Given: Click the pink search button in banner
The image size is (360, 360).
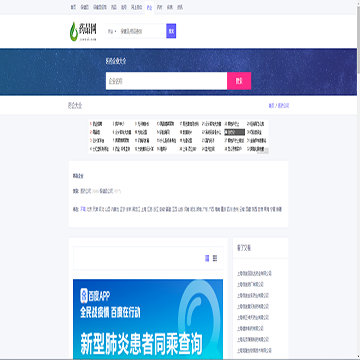Looking at the screenshot, I should pyautogui.click(x=239, y=81).
